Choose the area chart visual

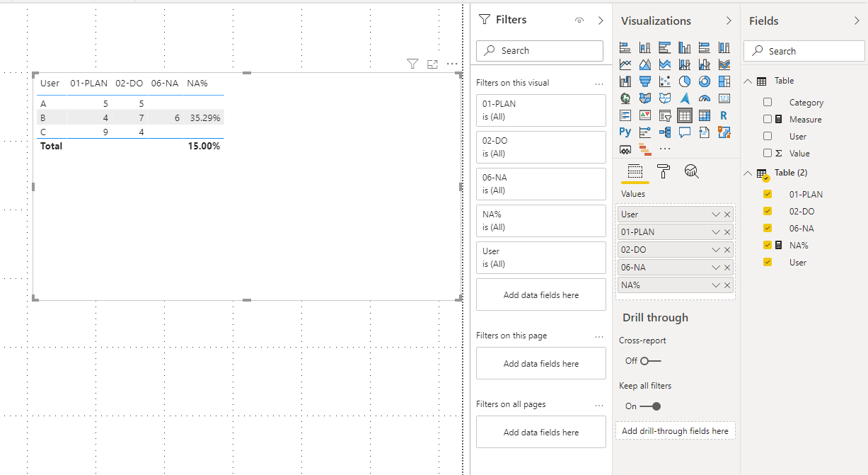(645, 64)
